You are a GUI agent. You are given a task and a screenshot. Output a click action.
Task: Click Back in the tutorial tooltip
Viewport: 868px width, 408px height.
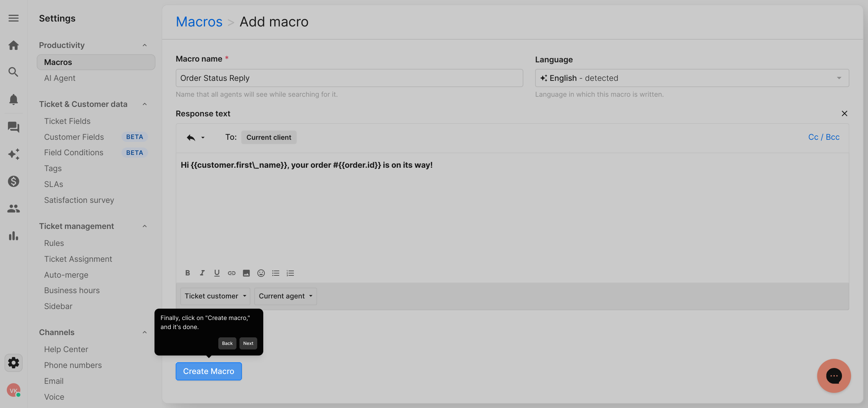point(227,343)
